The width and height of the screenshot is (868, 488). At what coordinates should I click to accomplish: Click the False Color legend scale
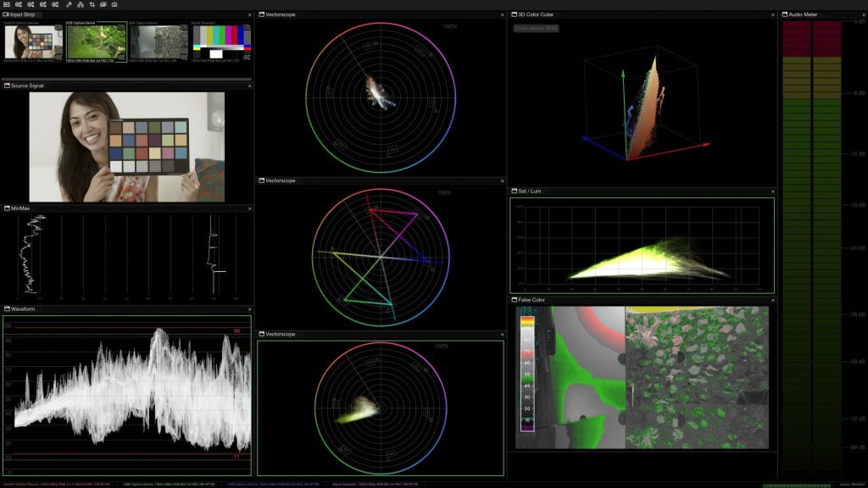tap(526, 373)
